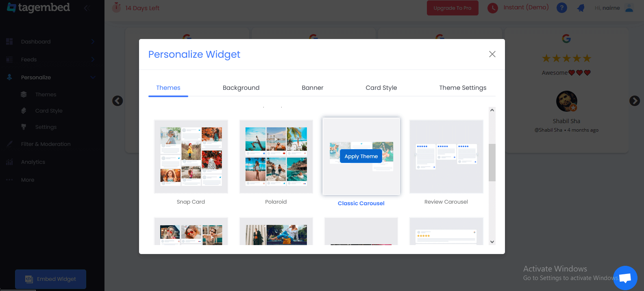
Task: Click the Settings paint roller icon
Action: (24, 127)
